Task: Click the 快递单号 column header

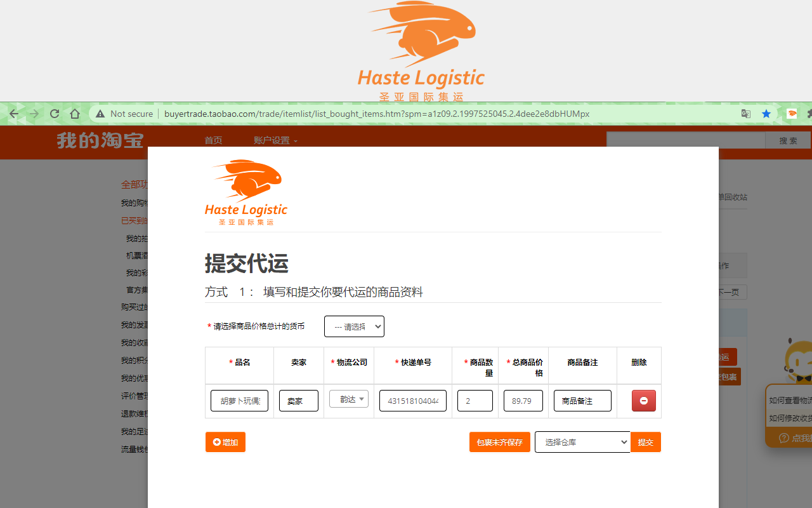Action: coord(413,362)
